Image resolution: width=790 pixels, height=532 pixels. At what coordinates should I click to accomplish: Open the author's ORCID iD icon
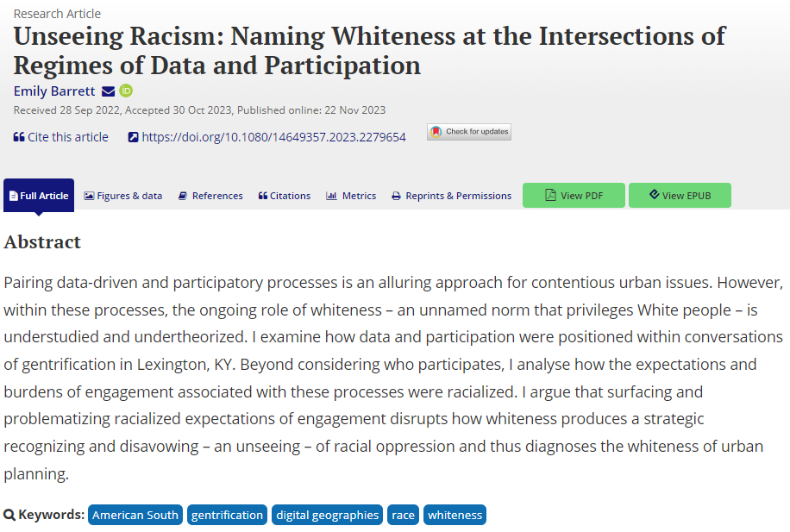[126, 91]
